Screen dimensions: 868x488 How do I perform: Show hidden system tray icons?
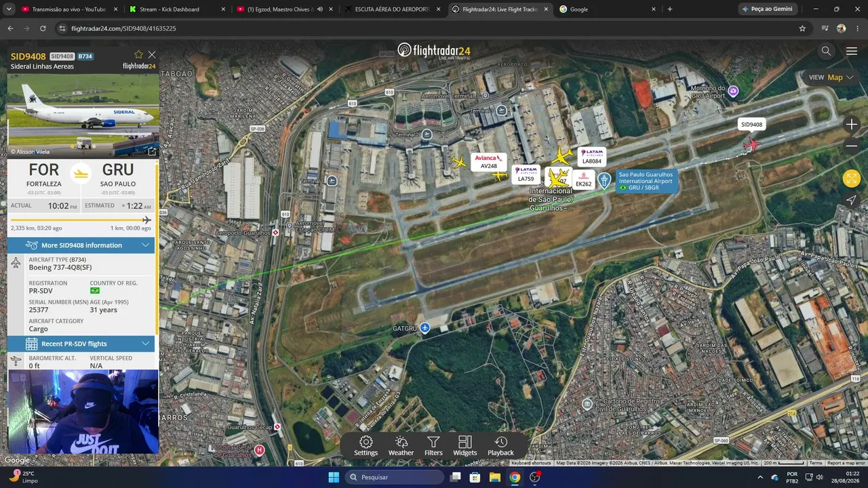click(x=760, y=477)
